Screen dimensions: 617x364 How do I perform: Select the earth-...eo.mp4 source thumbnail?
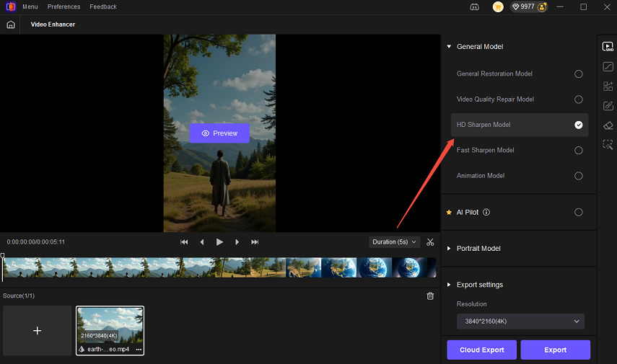point(110,331)
